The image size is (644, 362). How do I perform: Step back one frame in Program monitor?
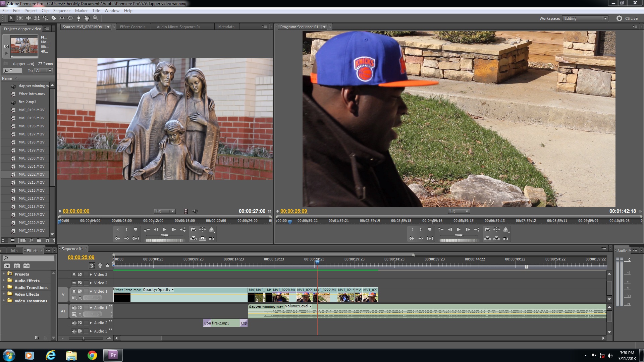pos(450,230)
